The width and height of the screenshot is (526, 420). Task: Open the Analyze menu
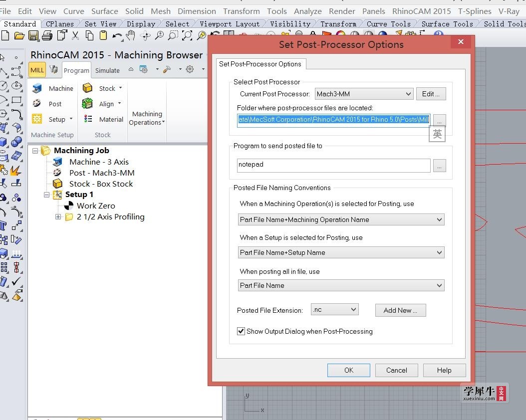coord(307,11)
